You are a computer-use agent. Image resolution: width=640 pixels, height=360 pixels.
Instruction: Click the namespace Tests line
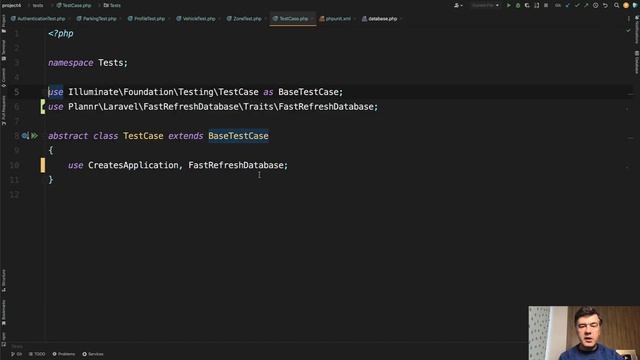[x=88, y=63]
